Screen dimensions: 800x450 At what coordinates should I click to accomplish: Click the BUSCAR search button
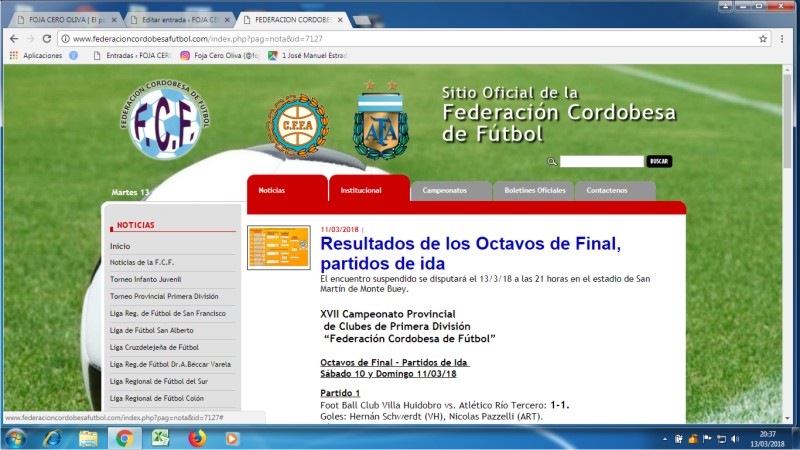pos(659,161)
